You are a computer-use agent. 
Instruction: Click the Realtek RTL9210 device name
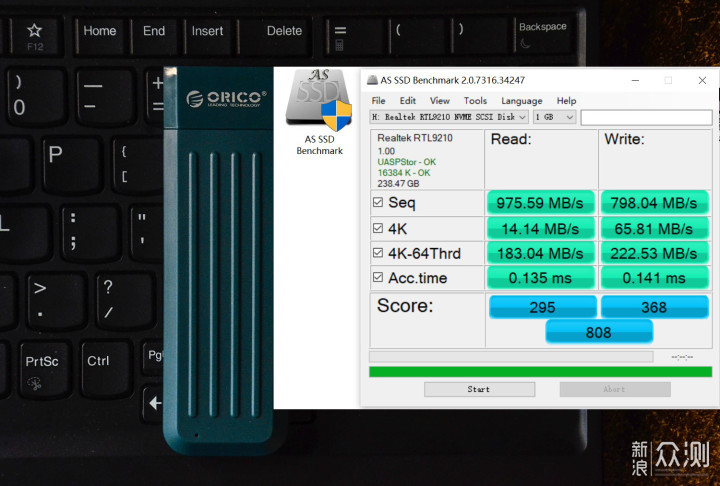tap(415, 138)
